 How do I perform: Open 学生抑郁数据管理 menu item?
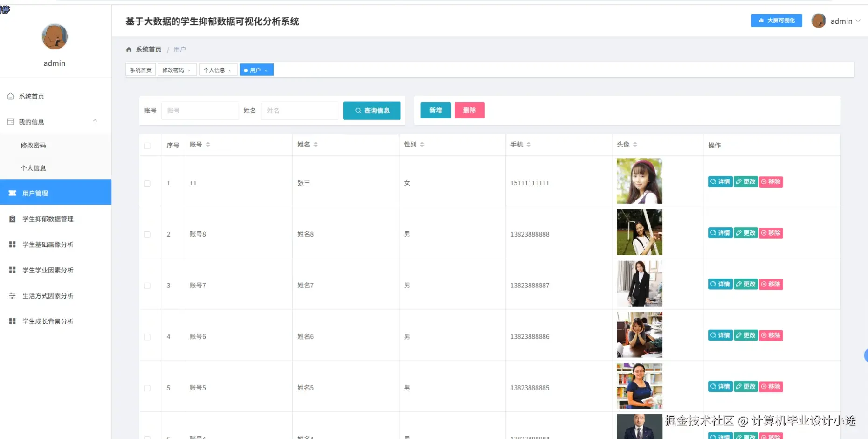[x=56, y=219]
